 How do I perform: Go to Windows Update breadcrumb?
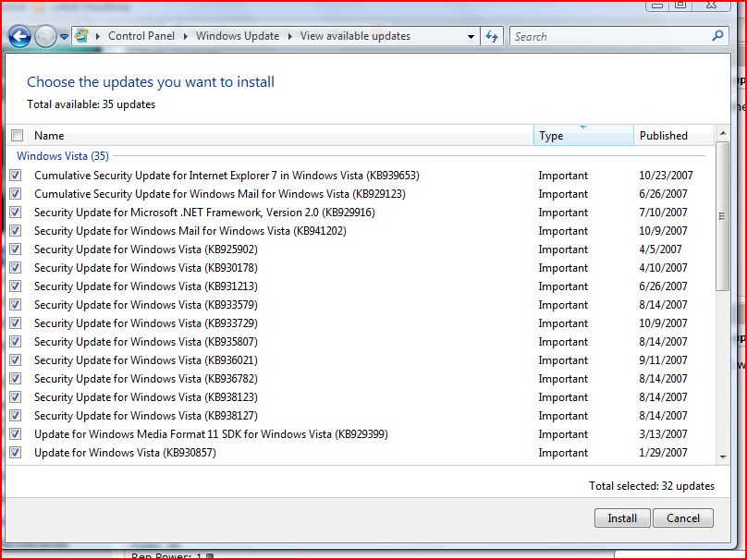[238, 36]
